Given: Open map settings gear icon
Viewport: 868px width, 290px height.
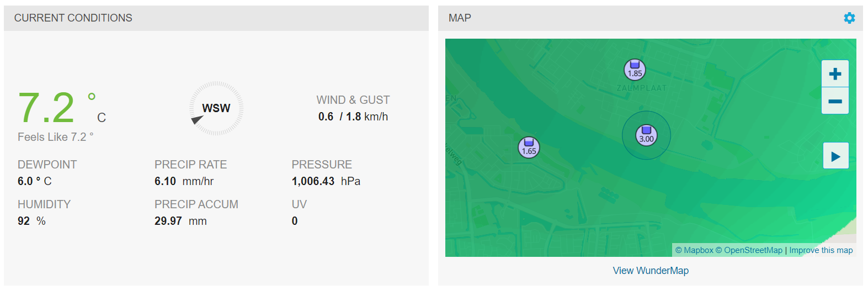Looking at the screenshot, I should [x=849, y=18].
